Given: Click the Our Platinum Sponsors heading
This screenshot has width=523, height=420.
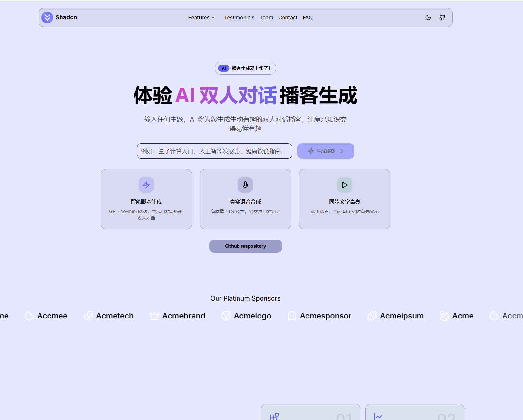Looking at the screenshot, I should pyautogui.click(x=245, y=298).
